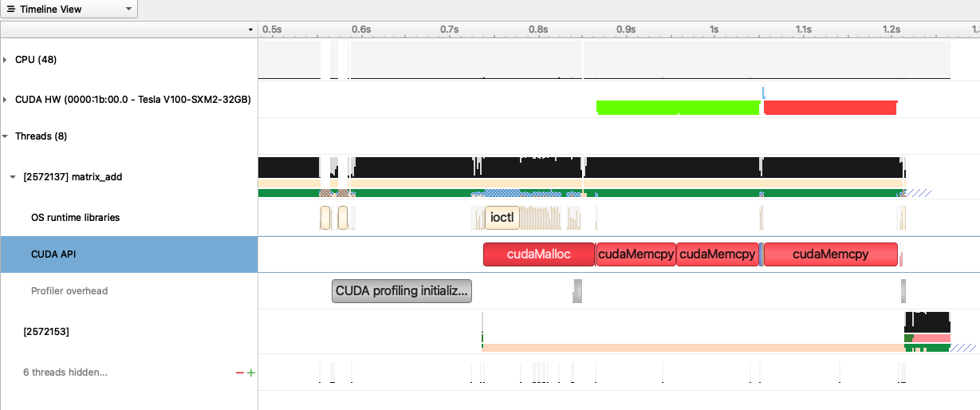Expand the CUDA HW Tesla V100 row
Image resolution: width=980 pixels, height=410 pixels.
click(7, 100)
